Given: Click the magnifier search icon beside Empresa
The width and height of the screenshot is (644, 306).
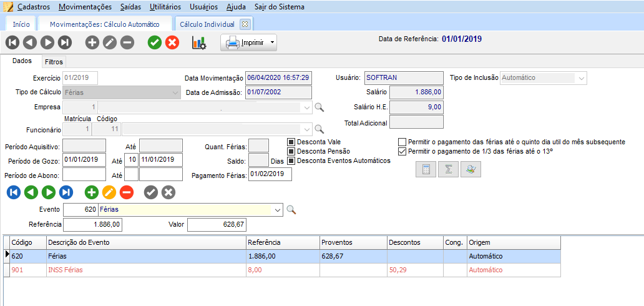Looking at the screenshot, I should click(319, 107).
